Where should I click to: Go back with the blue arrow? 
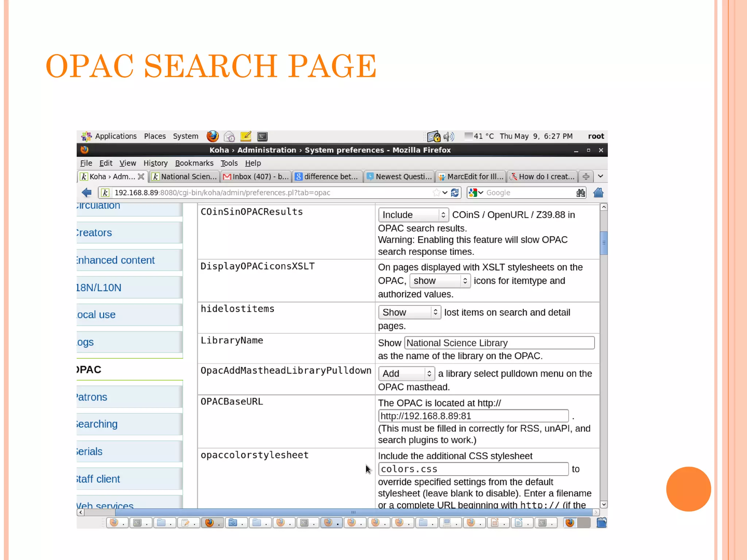[x=86, y=192]
